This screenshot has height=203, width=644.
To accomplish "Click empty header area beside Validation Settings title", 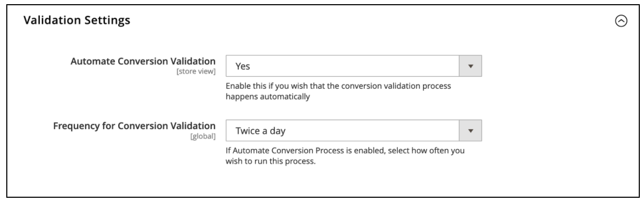I will coord(367,20).
